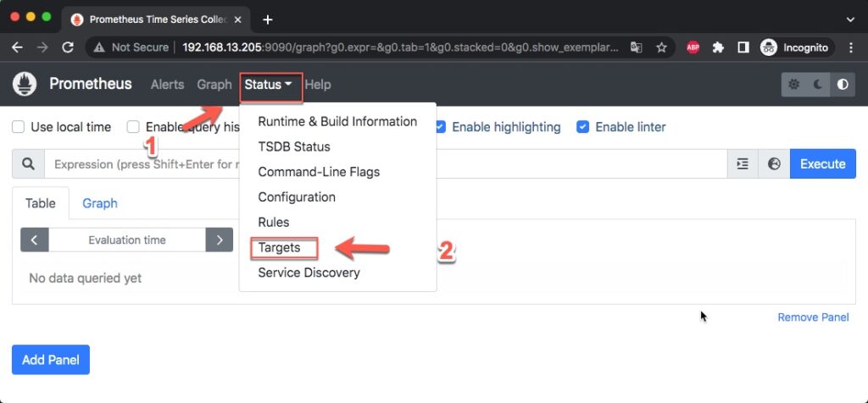Select Targets in Status menu

coord(337,248)
